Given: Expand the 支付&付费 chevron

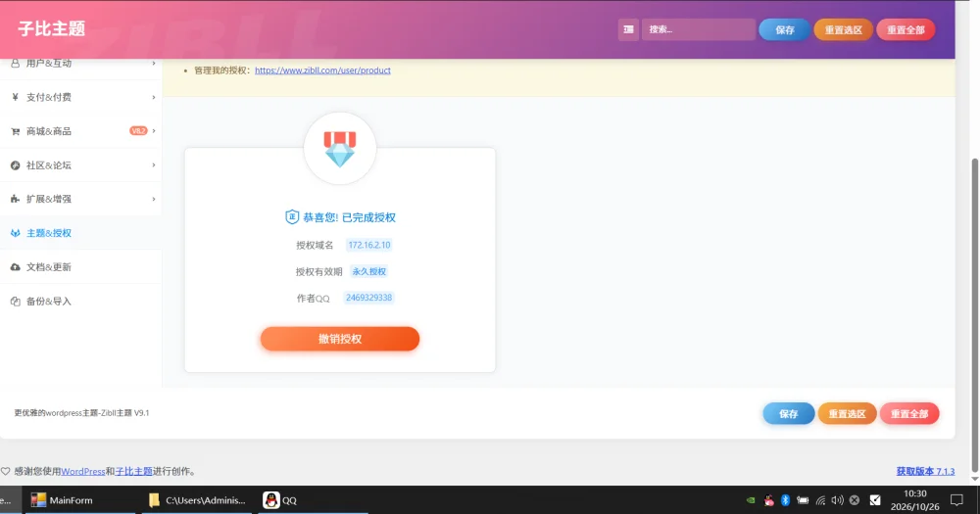Looking at the screenshot, I should (x=153, y=97).
